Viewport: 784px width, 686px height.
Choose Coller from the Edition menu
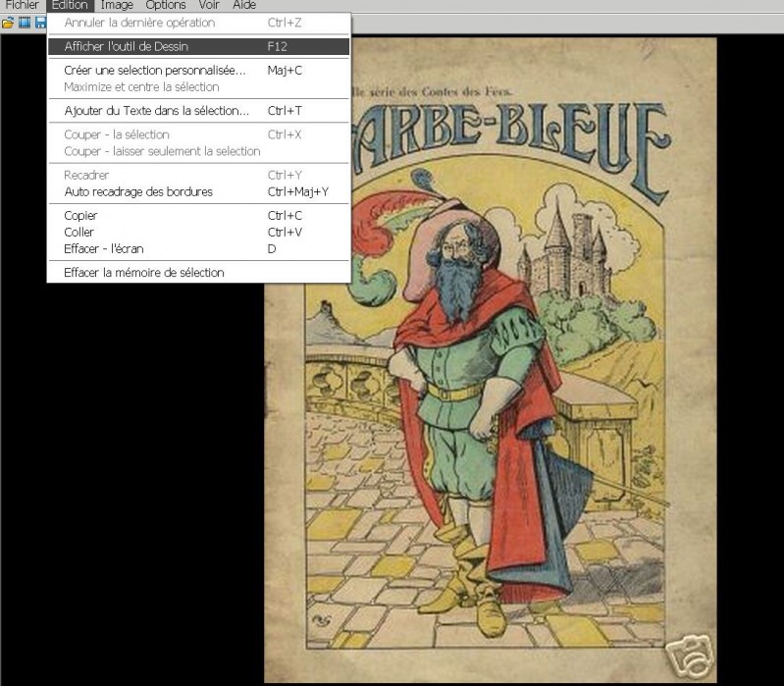click(x=198, y=232)
